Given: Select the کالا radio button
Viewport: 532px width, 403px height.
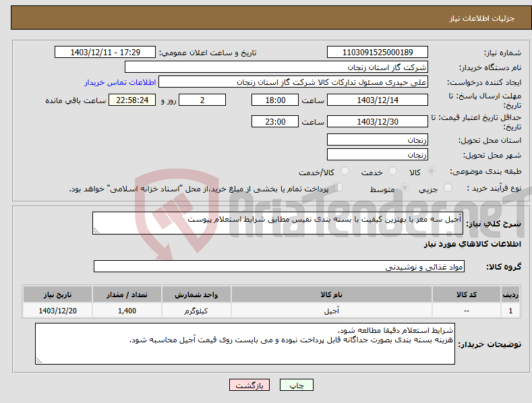Looking at the screenshot, I should pyautogui.click(x=431, y=171).
